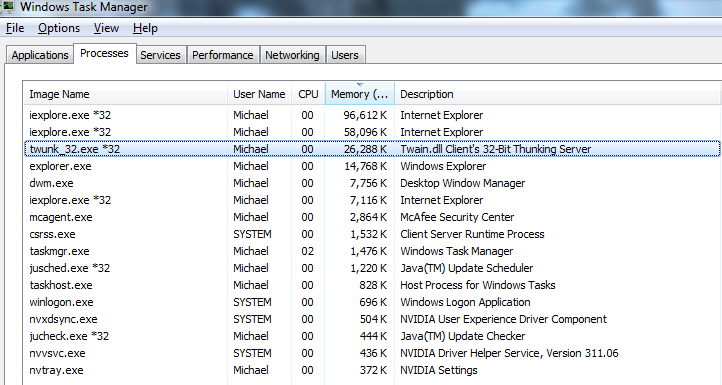
Task: Click the 1,220 K memory value
Action: point(368,268)
